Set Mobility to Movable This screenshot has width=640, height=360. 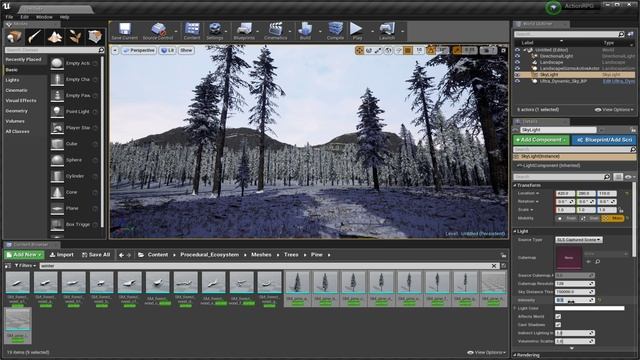[613, 218]
